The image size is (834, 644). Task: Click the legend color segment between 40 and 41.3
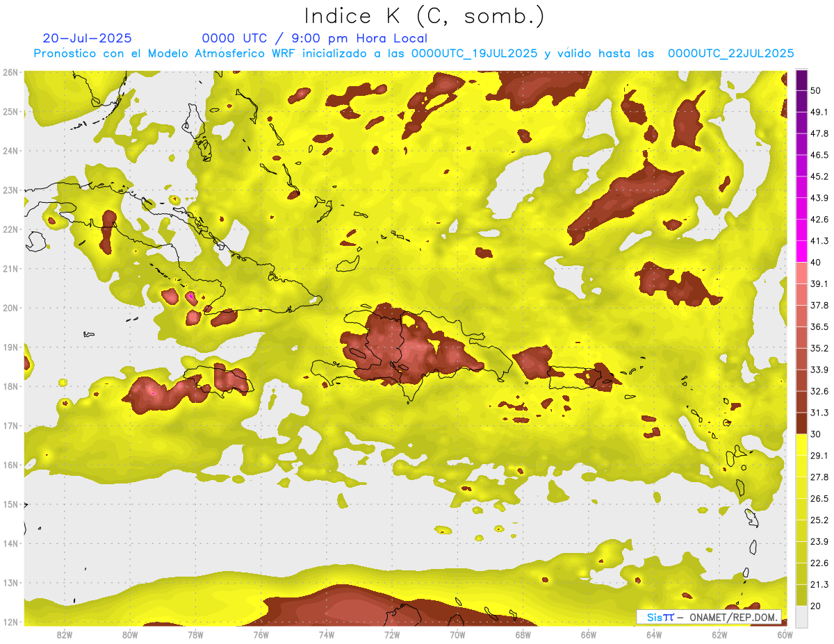[801, 251]
